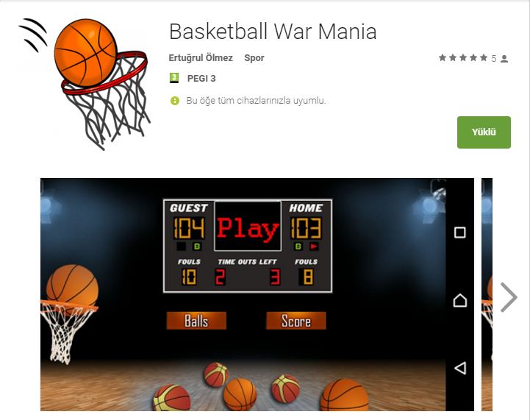
Task: Click the PEGI 3 text label
Action: (x=201, y=79)
